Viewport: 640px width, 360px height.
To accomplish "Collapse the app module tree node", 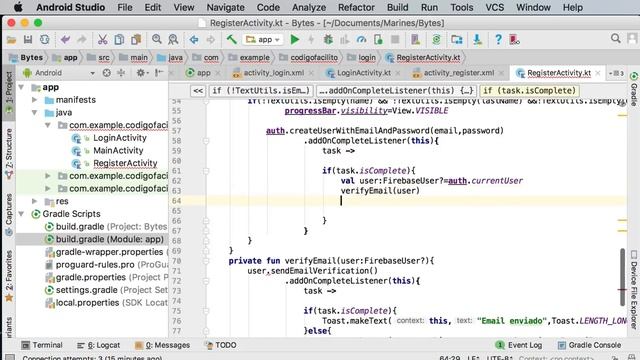I will (21, 87).
